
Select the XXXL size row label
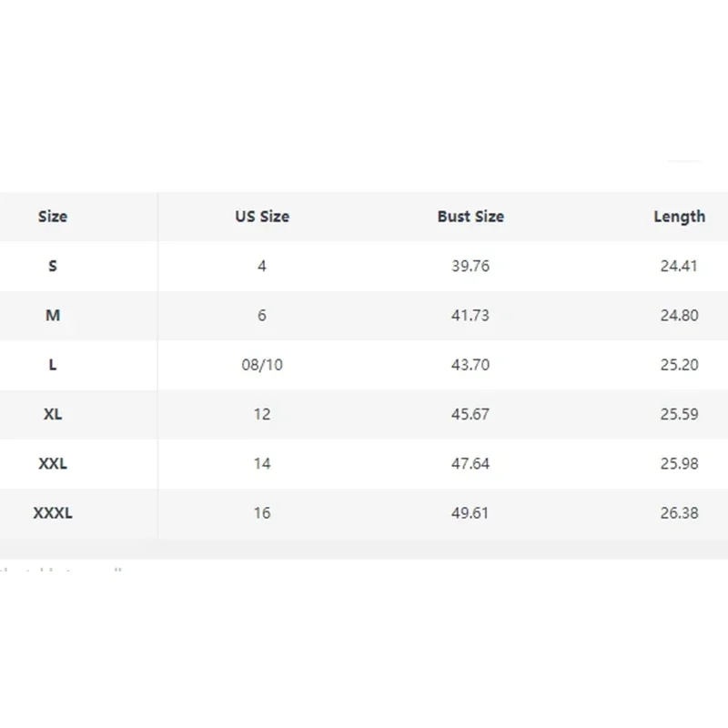(x=53, y=513)
